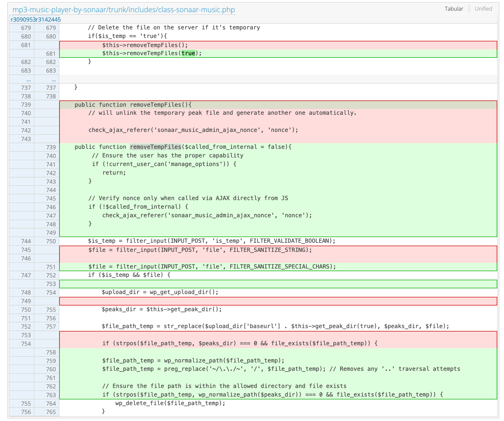This screenshot has height=421, width=504.
Task: Click the FILTER_SANITIZE_SPECIAL_CHARS added line
Action: click(x=212, y=267)
